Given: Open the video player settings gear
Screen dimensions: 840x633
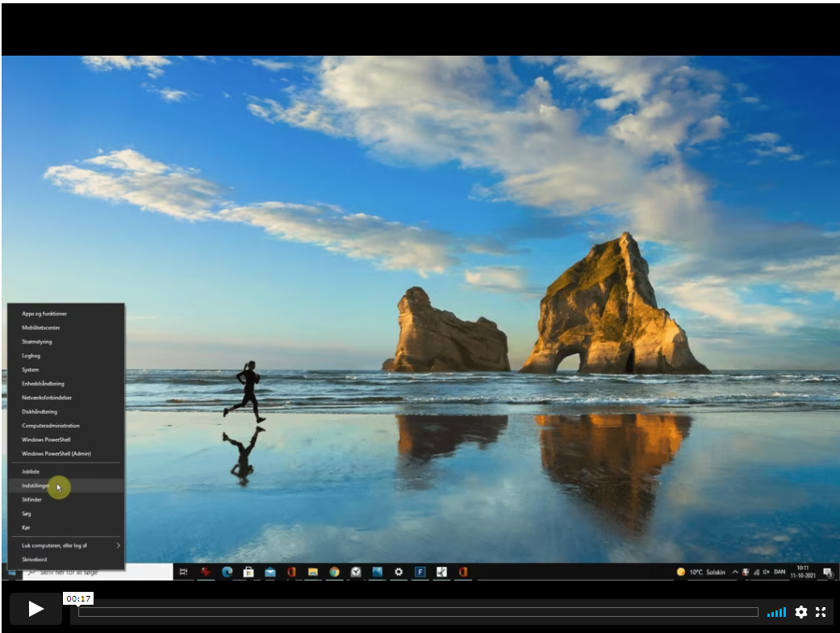Looking at the screenshot, I should (x=800, y=612).
